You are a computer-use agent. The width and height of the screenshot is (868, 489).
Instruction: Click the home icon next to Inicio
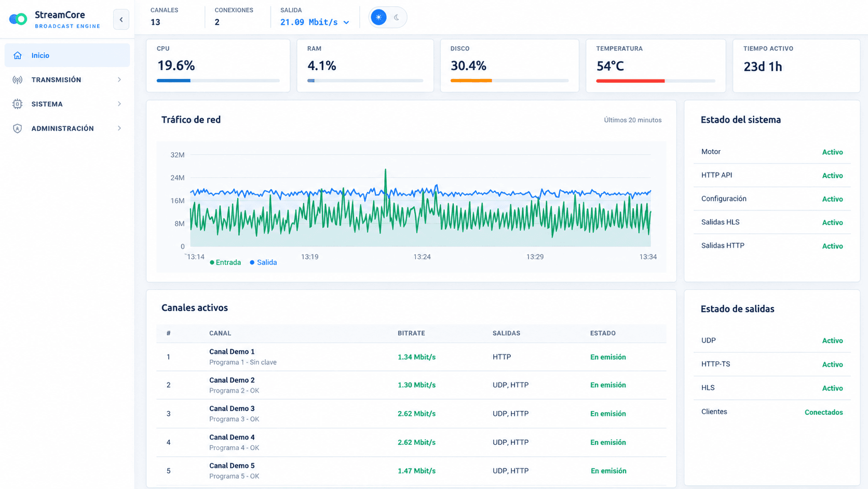tap(18, 55)
